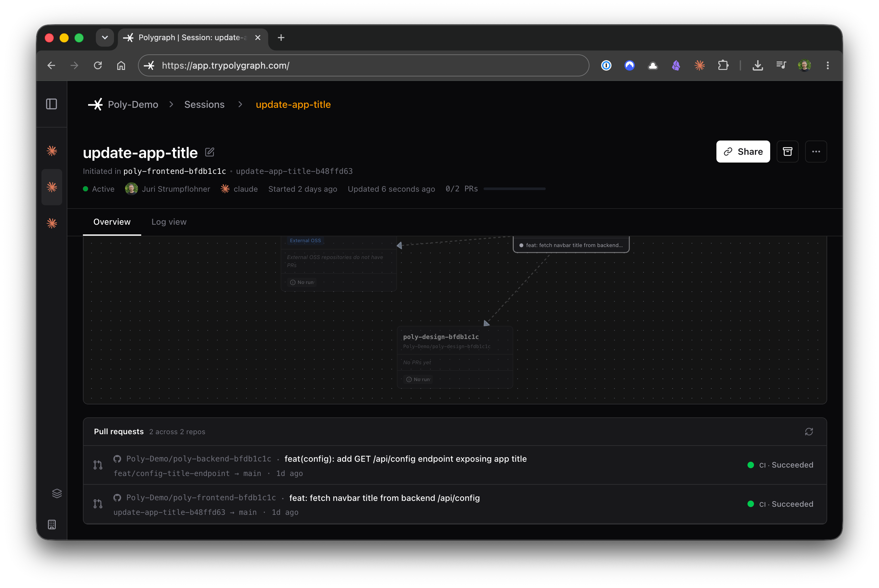This screenshot has height=588, width=879.
Task: Open the browser profile avatar
Action: click(x=804, y=66)
